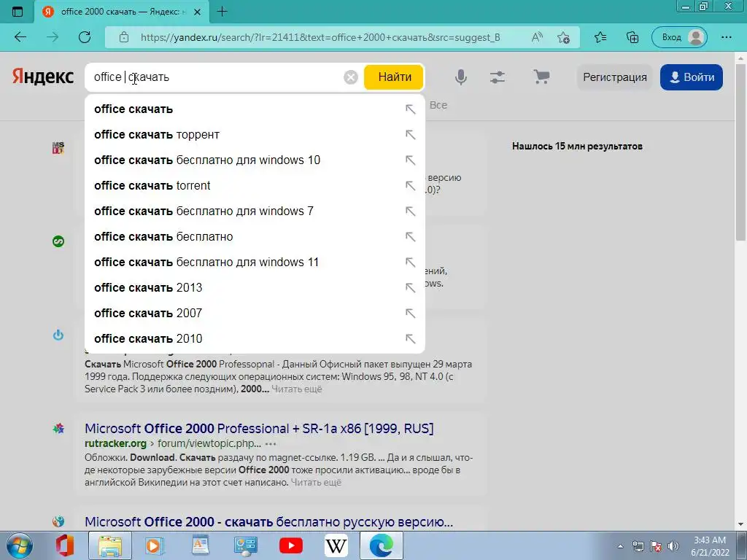Screen dimensions: 747x560
Task: Select suggestion 'office скачать torrent'
Action: (255, 186)
